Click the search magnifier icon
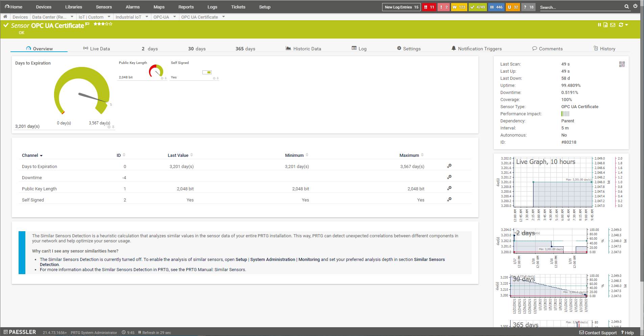Screen dimensions: 644x336 click(626, 6)
